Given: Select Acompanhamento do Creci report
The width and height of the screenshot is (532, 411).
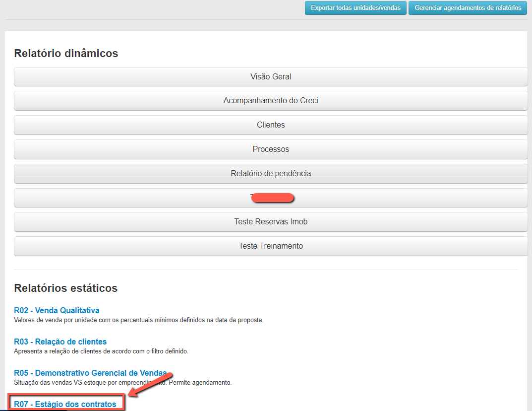Looking at the screenshot, I should click(x=271, y=101).
